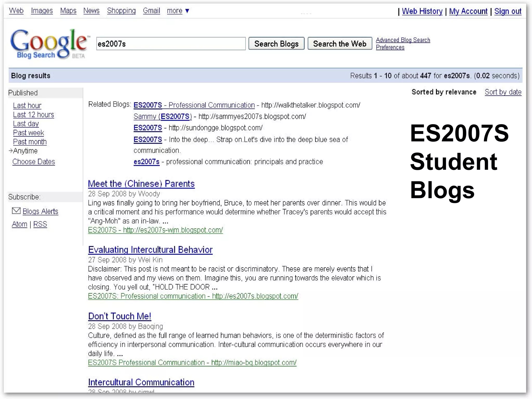Subscribe via the RSS feed link
The image size is (532, 399).
(40, 224)
